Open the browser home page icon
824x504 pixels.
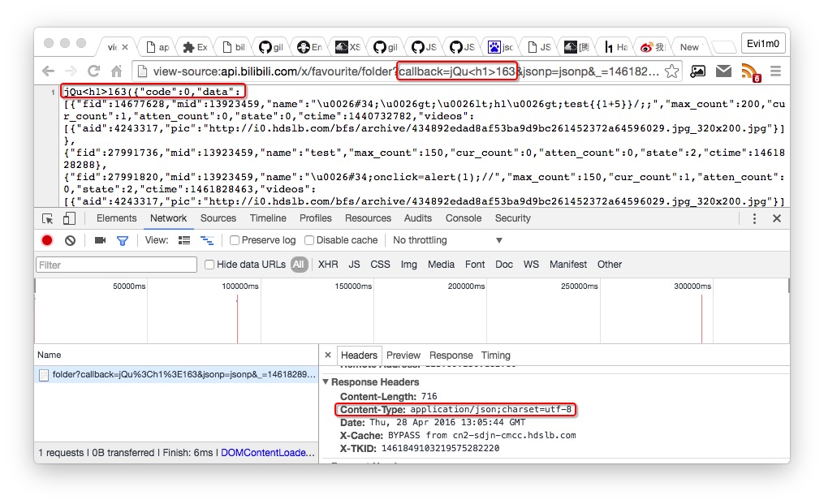pos(117,71)
